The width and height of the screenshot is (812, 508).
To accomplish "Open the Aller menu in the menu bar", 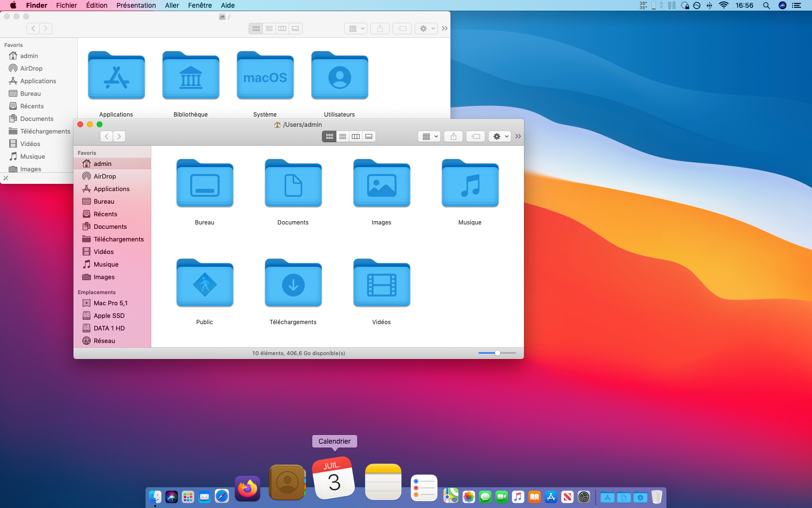I will tap(172, 5).
